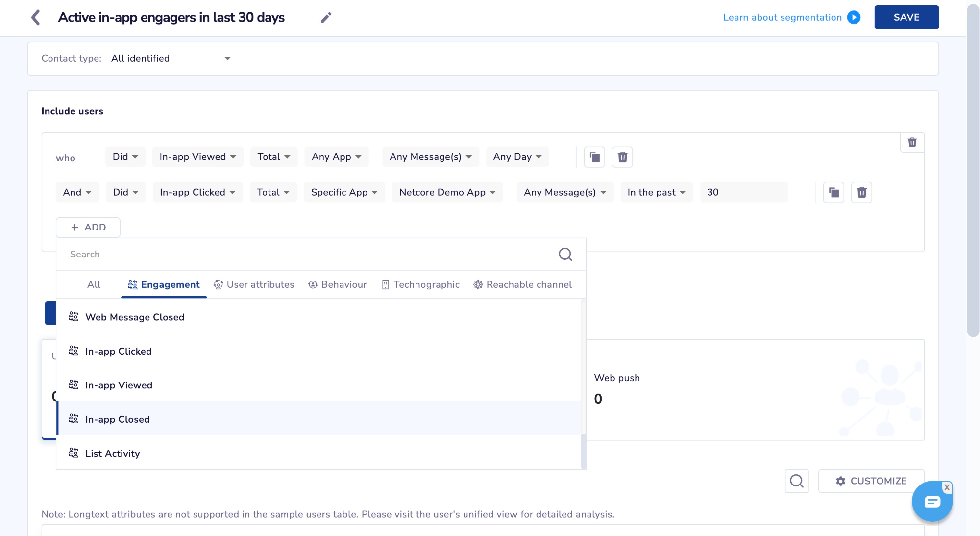Open the Contact type dropdown

(x=171, y=58)
